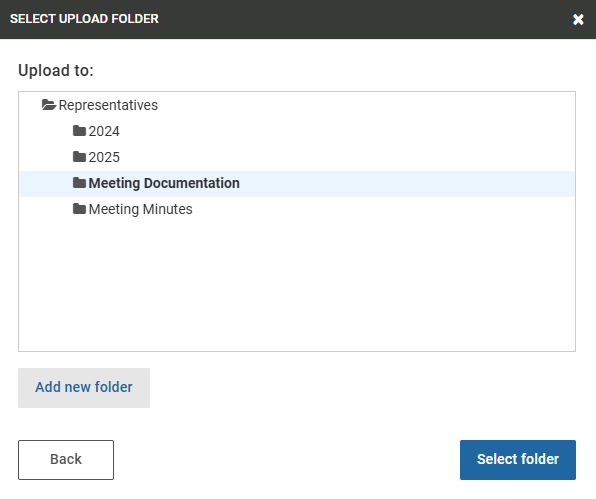Select the Representatives root folder label
Viewport: 596px width, 499px height.
click(108, 105)
